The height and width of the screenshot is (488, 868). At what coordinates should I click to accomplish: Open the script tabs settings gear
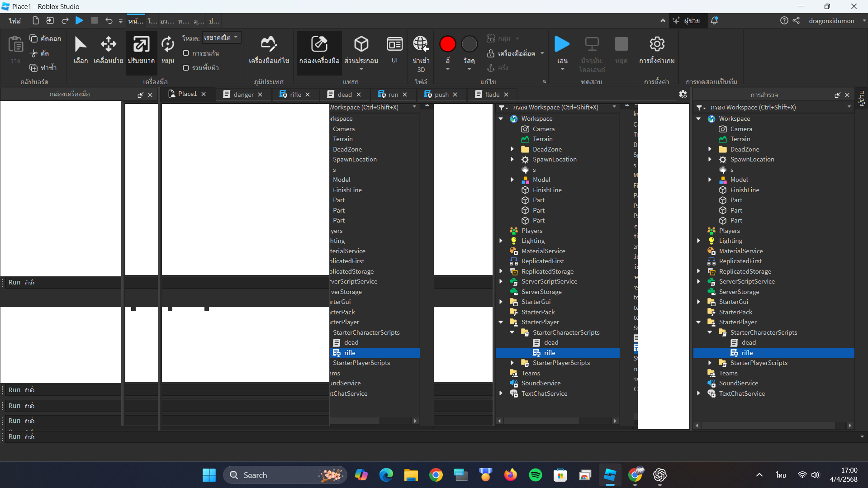[x=683, y=94]
